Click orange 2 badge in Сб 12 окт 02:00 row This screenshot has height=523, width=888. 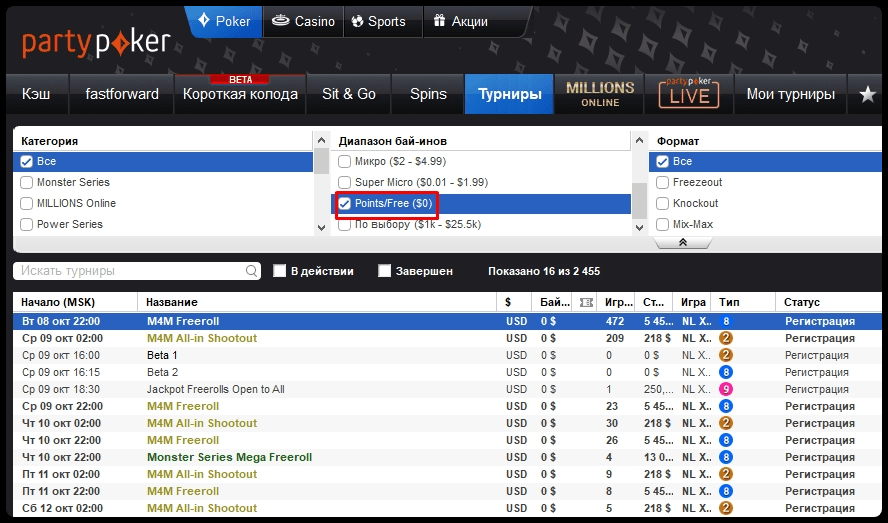tap(725, 508)
